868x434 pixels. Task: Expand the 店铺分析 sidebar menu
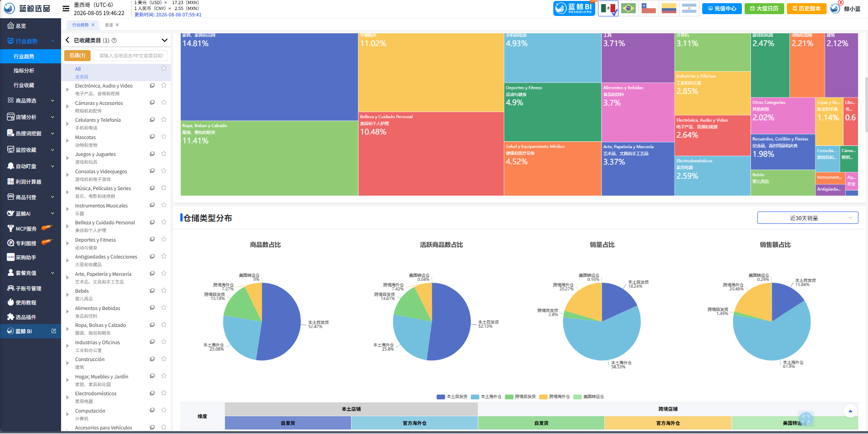[x=31, y=117]
